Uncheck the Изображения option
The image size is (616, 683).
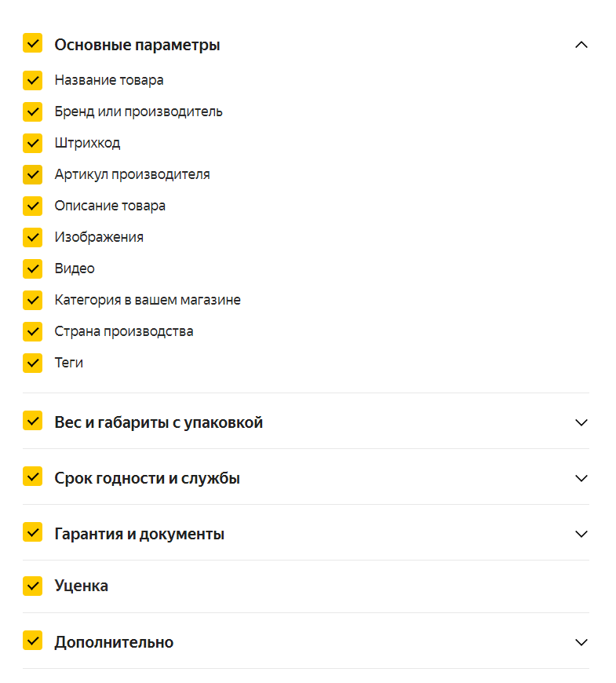point(32,237)
